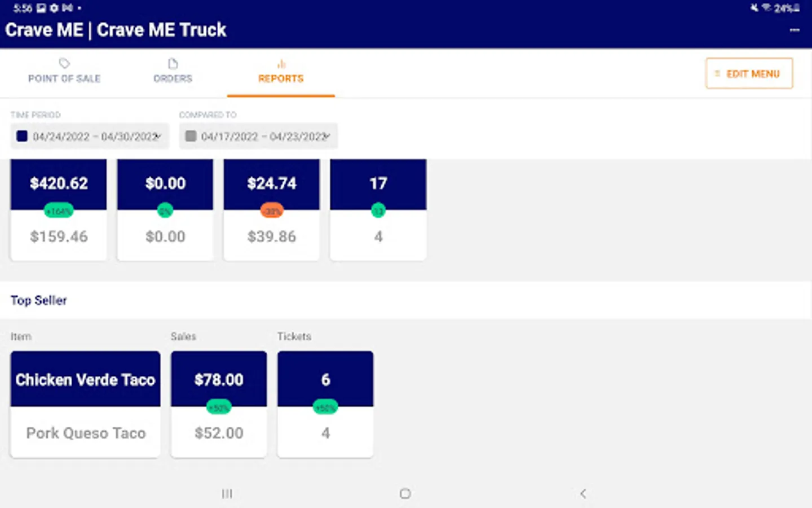Tap the Android recent apps icon
This screenshot has width=812, height=508.
tap(227, 494)
